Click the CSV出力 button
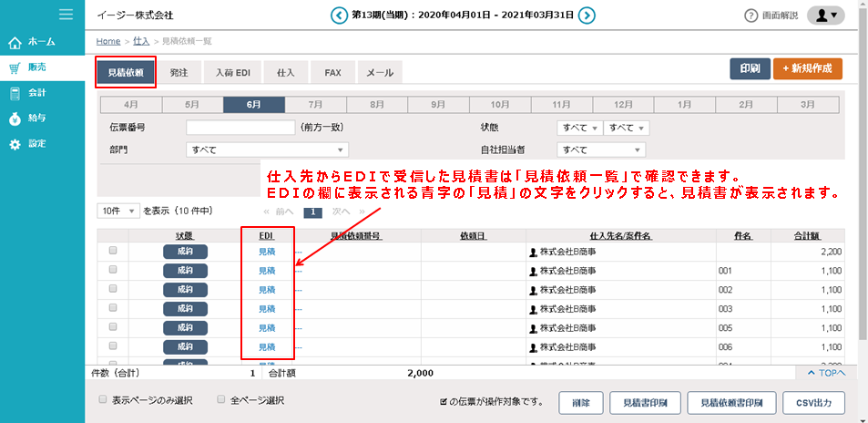The width and height of the screenshot is (868, 423). point(814,402)
